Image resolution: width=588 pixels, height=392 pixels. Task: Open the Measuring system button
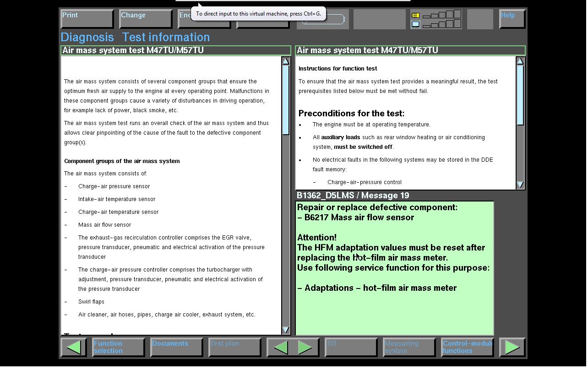point(409,348)
